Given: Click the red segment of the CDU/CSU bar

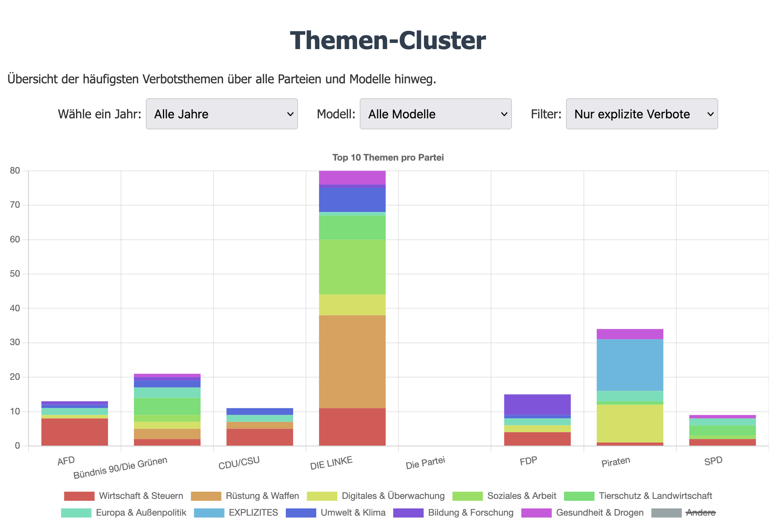Looking at the screenshot, I should (x=260, y=437).
